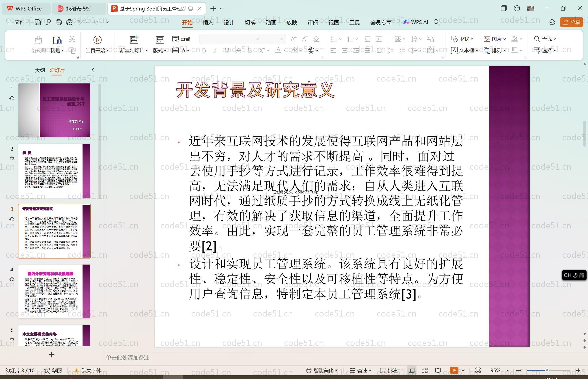Toggle center text alignment

(345, 51)
